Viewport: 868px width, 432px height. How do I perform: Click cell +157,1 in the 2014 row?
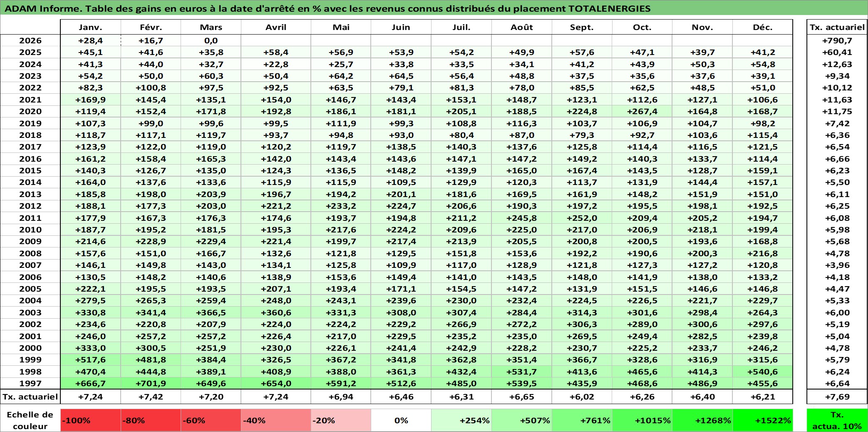point(763,182)
